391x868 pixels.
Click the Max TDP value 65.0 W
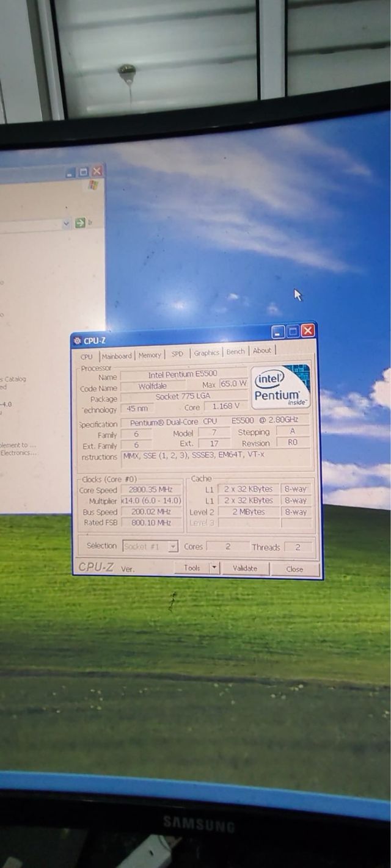click(x=233, y=383)
